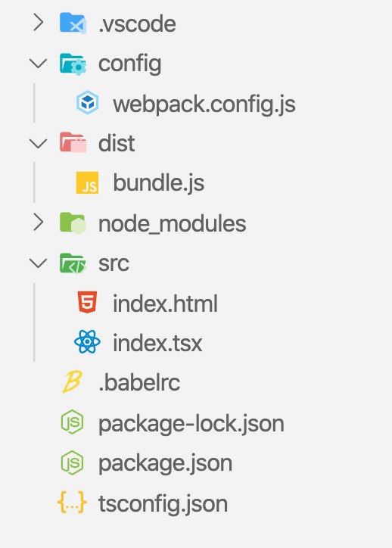Click the webpack cube icon
The width and height of the screenshot is (392, 548).
point(87,103)
